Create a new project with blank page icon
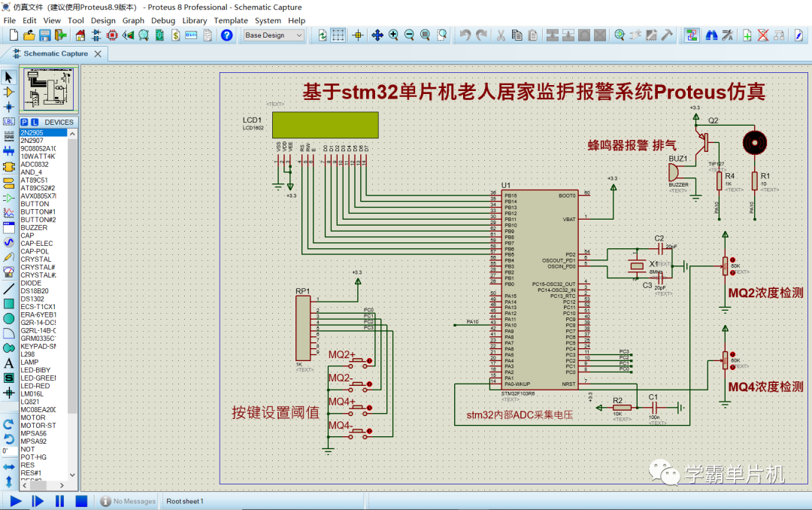Image resolution: width=812 pixels, height=510 pixels. 14,35
